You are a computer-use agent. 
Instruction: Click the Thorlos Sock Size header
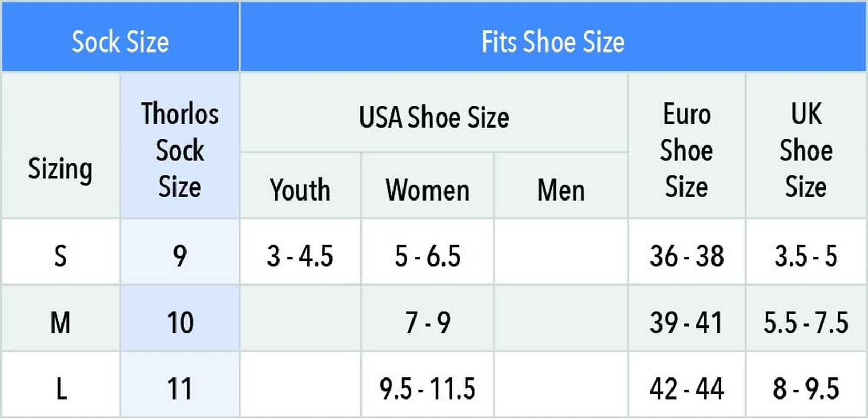pos(180,150)
